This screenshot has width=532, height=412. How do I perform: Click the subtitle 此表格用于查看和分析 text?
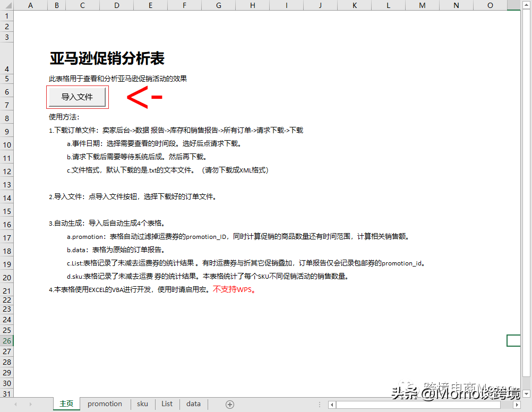click(x=118, y=79)
